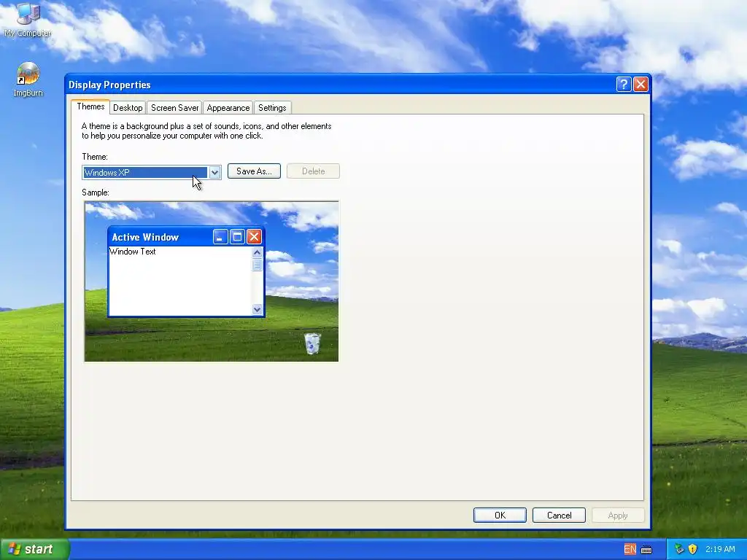The height and width of the screenshot is (560, 747).
Task: Click the language bar keyboard icon
Action: click(646, 550)
